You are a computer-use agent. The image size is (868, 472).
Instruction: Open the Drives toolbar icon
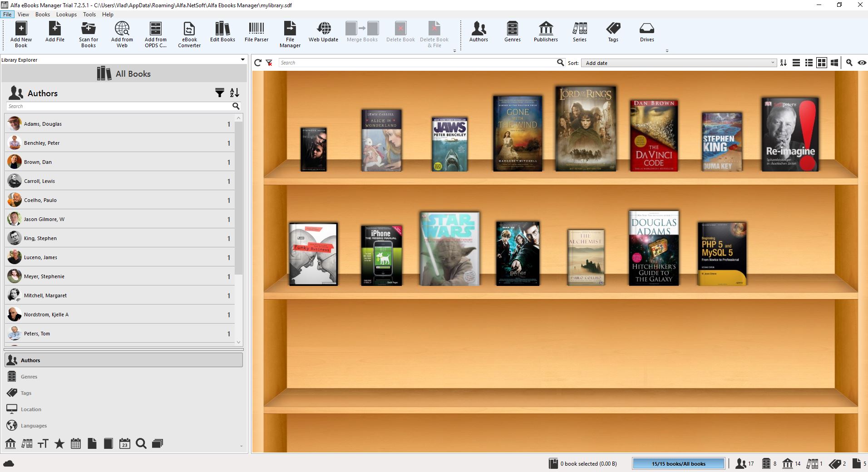tap(647, 32)
